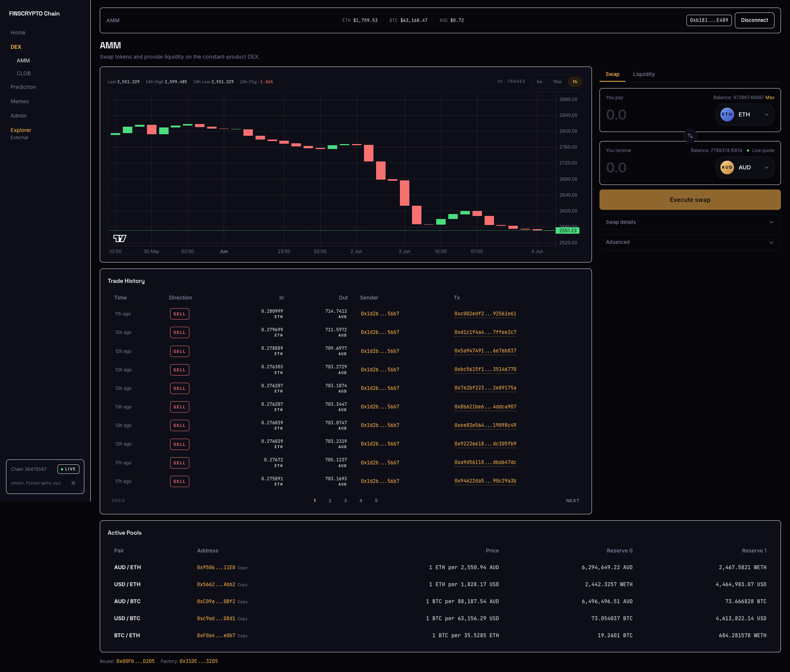Viewport: 790px width, 672px height.
Task: Open transaction 0x7e2bf223...2e89175a
Action: click(485, 388)
